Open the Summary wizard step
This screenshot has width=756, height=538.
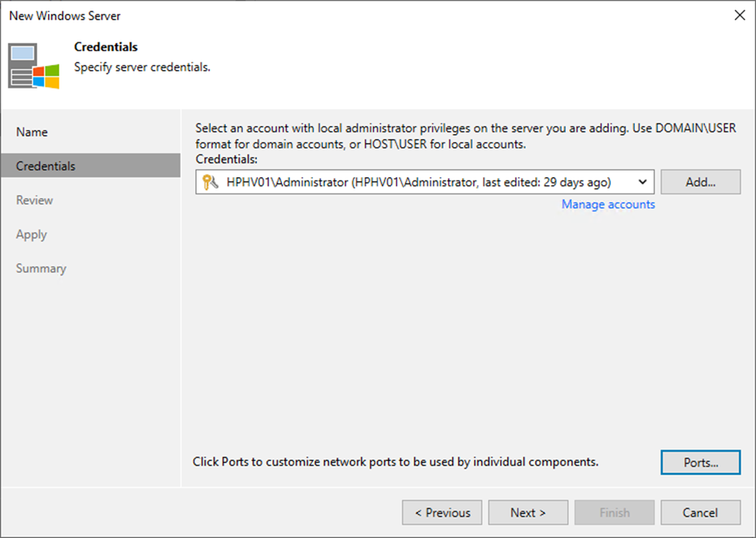[41, 268]
